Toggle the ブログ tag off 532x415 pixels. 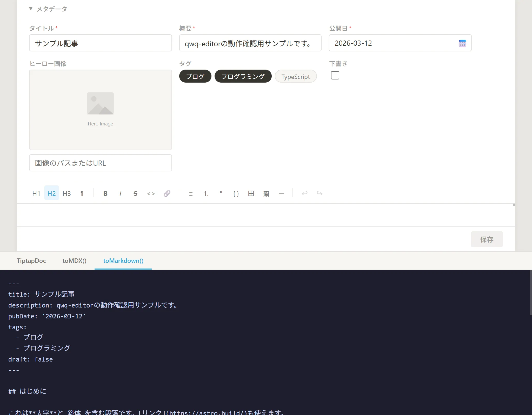[195, 76]
